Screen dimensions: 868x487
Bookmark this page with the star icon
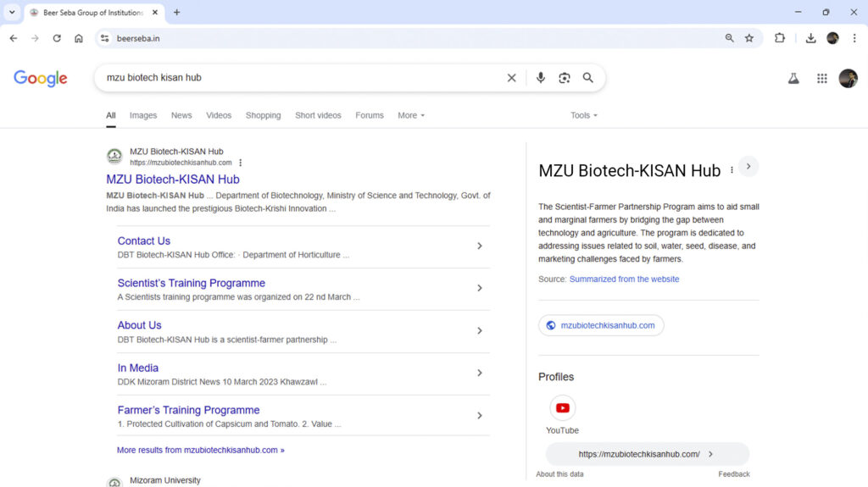point(749,38)
